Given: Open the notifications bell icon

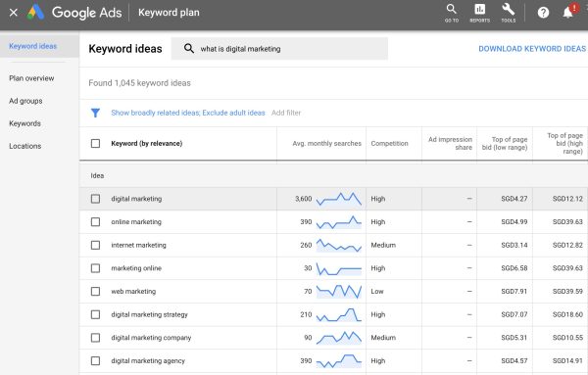Looking at the screenshot, I should pyautogui.click(x=568, y=13).
